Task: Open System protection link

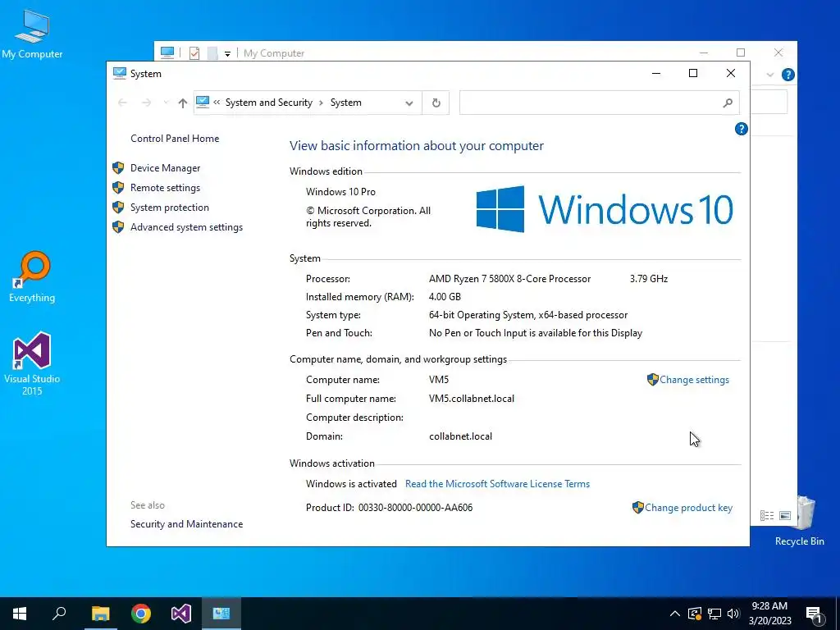Action: point(169,208)
